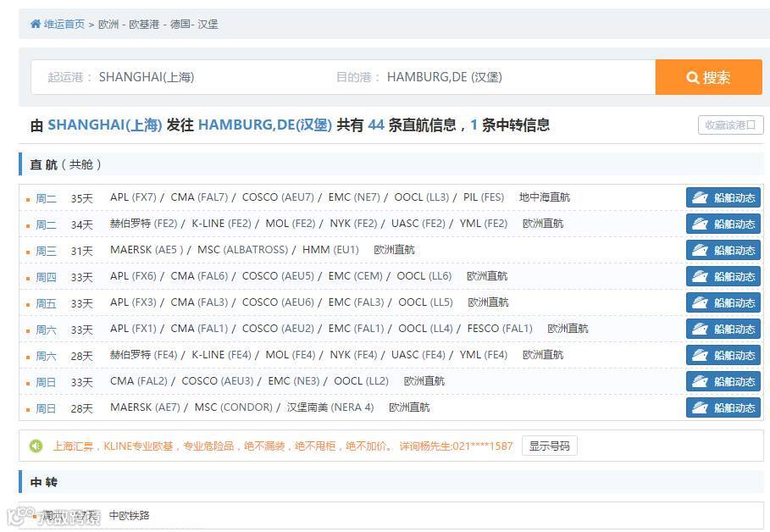Click the green speaker icon beside the ad
Viewport: 770px width, 532px height.
click(36, 446)
